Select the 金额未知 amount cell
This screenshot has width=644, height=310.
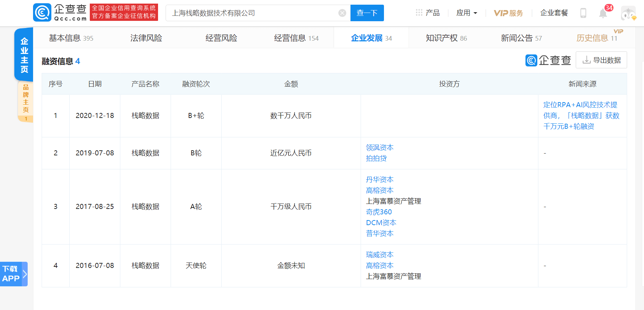point(291,265)
